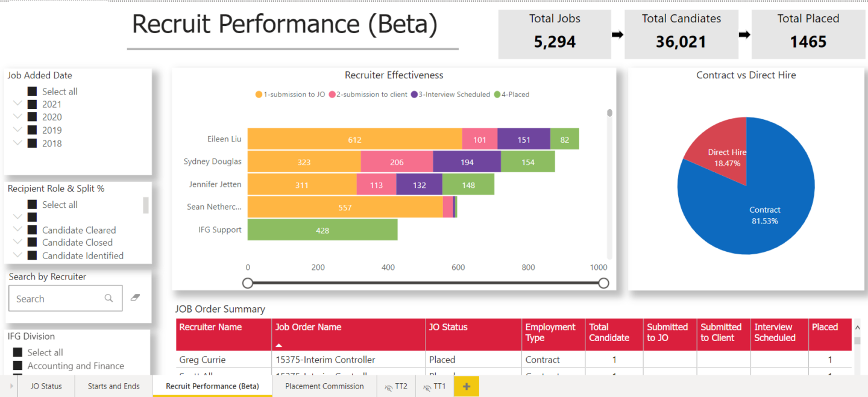Screen dimensions: 868x397
Task: Click the green 4-Placed legend marker
Action: point(497,94)
